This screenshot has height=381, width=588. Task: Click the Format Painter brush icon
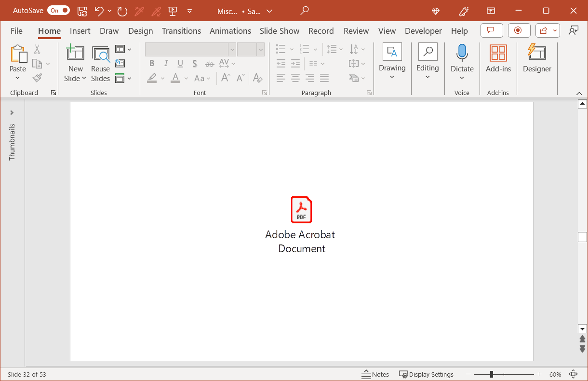(x=37, y=78)
